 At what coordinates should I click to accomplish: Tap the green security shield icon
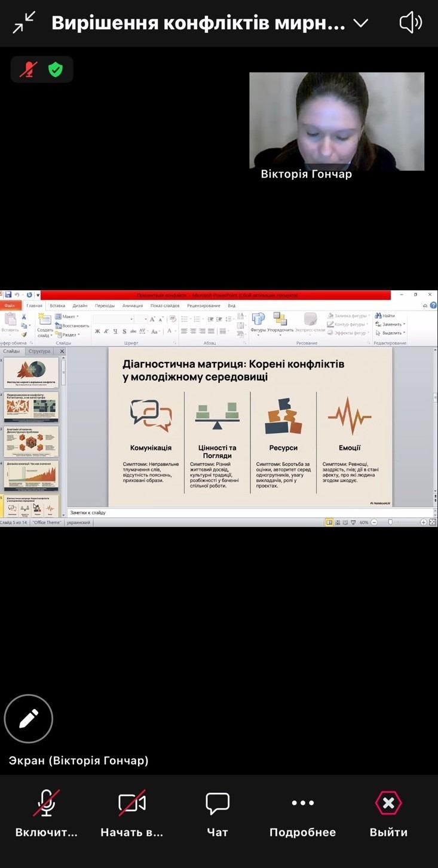click(x=56, y=69)
